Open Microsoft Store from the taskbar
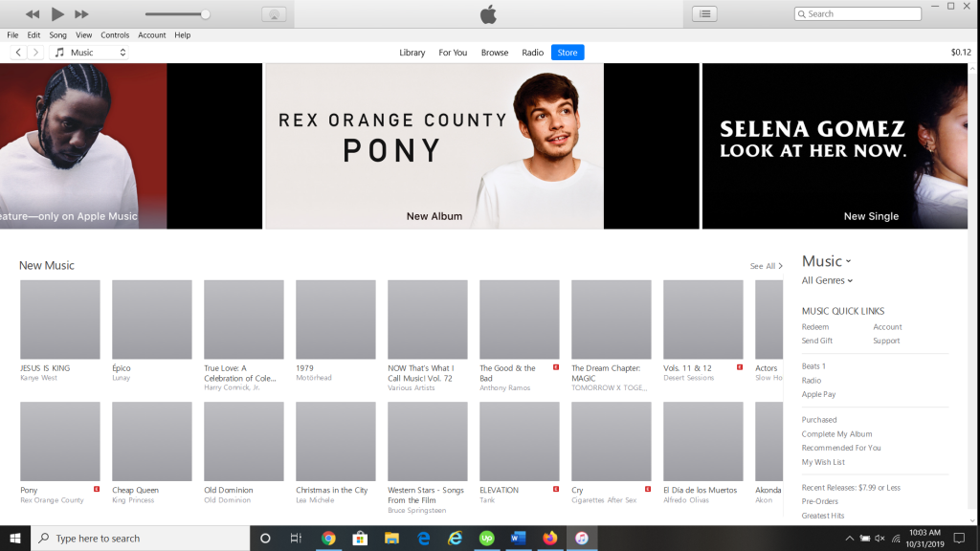 point(360,538)
